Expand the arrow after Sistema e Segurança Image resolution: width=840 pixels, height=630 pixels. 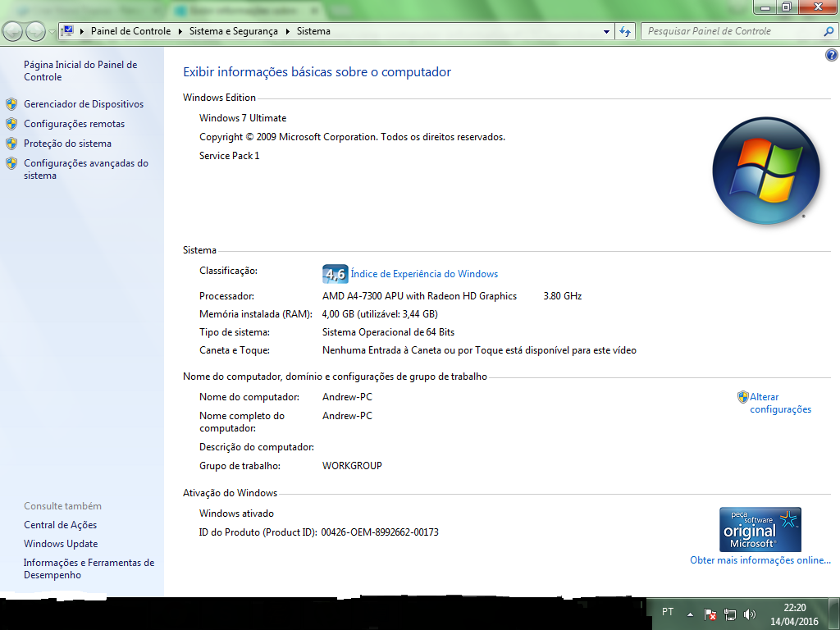pos(288,32)
